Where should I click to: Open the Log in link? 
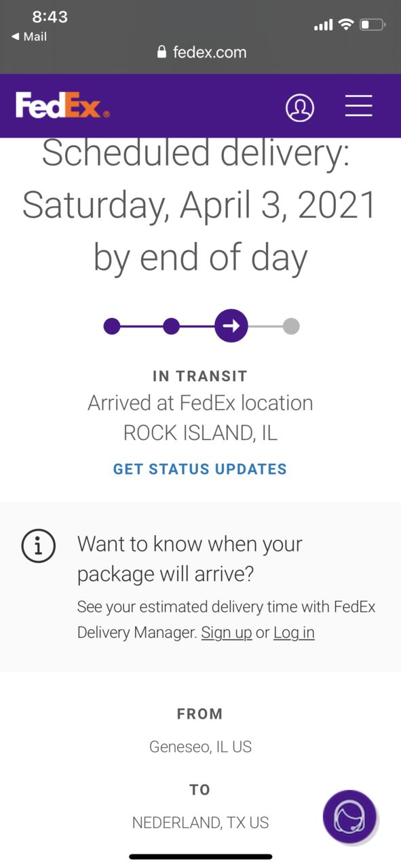(294, 633)
